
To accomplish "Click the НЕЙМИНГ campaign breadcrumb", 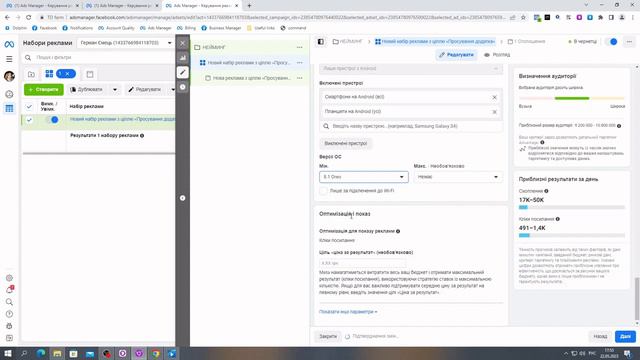I will tap(347, 42).
